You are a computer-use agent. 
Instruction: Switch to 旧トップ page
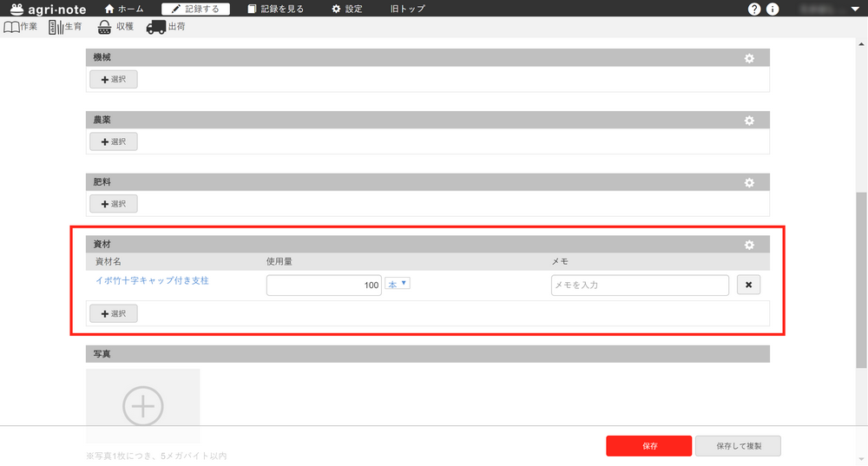point(407,9)
